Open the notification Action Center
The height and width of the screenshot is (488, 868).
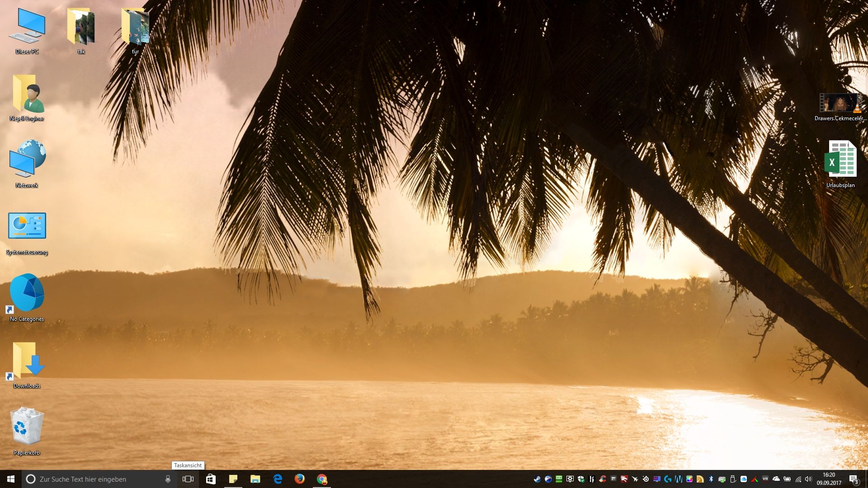(854, 479)
